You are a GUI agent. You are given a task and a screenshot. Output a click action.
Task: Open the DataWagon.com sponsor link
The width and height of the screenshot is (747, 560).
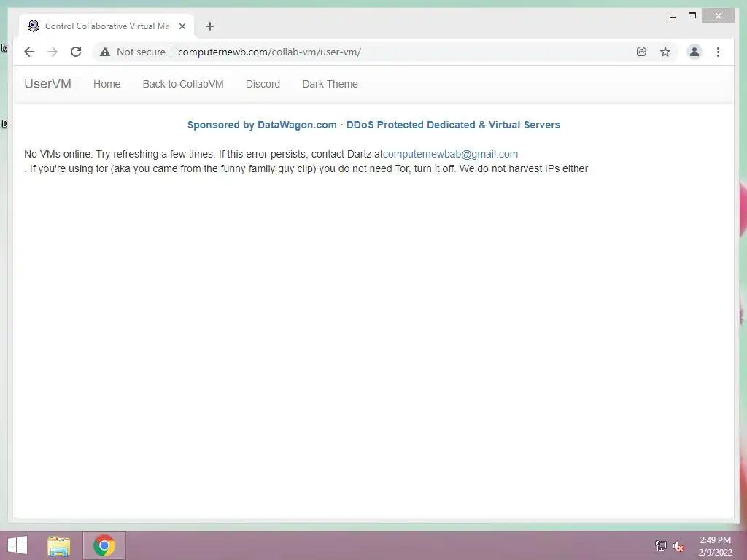373,125
